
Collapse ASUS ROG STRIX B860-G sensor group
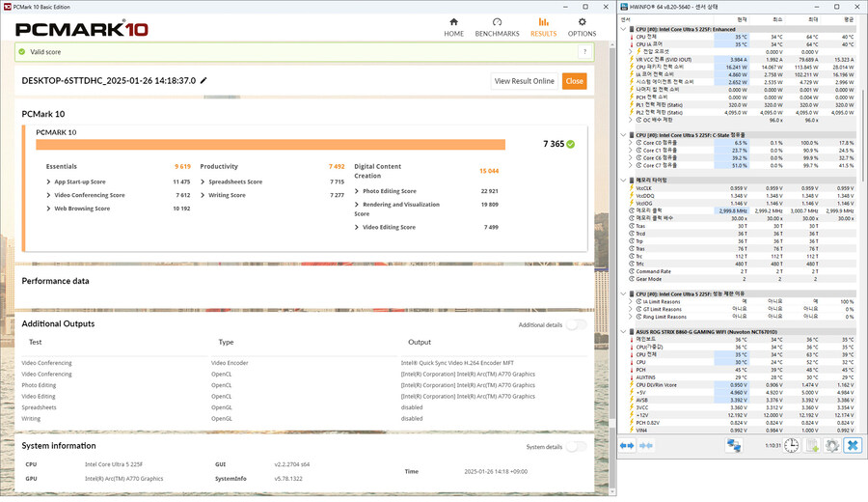point(623,331)
